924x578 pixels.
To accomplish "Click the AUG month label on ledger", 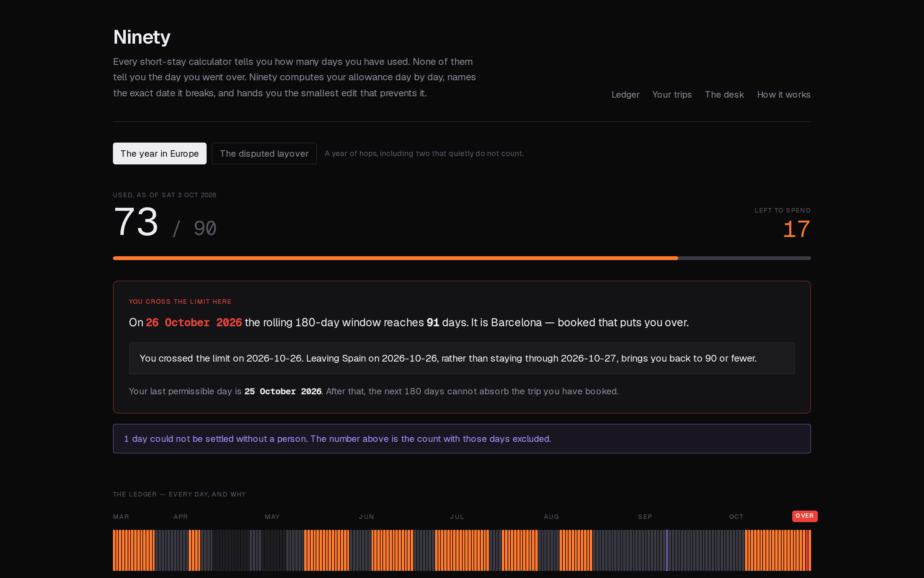I will coord(551,516).
